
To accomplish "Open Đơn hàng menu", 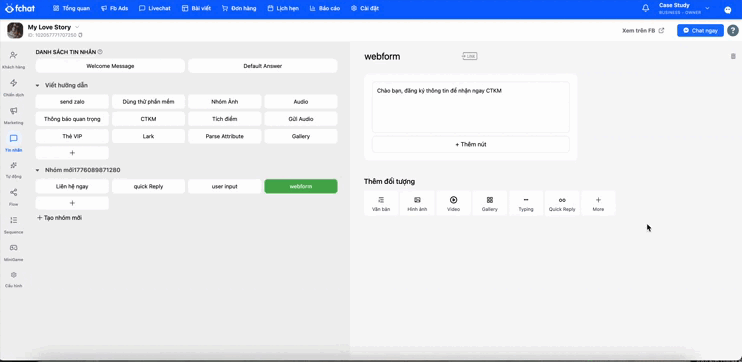I will click(239, 8).
